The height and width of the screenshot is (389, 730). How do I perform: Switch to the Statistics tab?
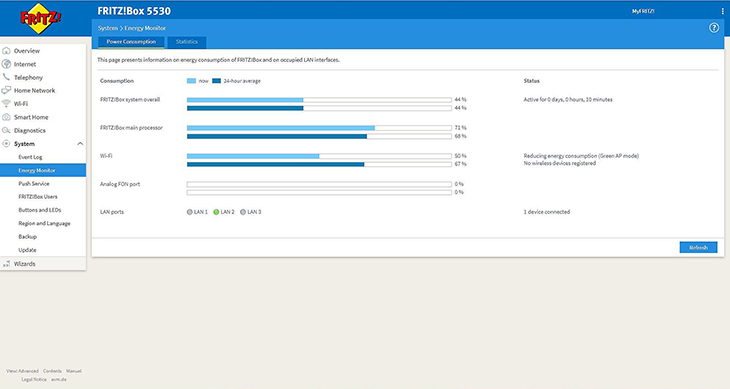pyautogui.click(x=187, y=42)
